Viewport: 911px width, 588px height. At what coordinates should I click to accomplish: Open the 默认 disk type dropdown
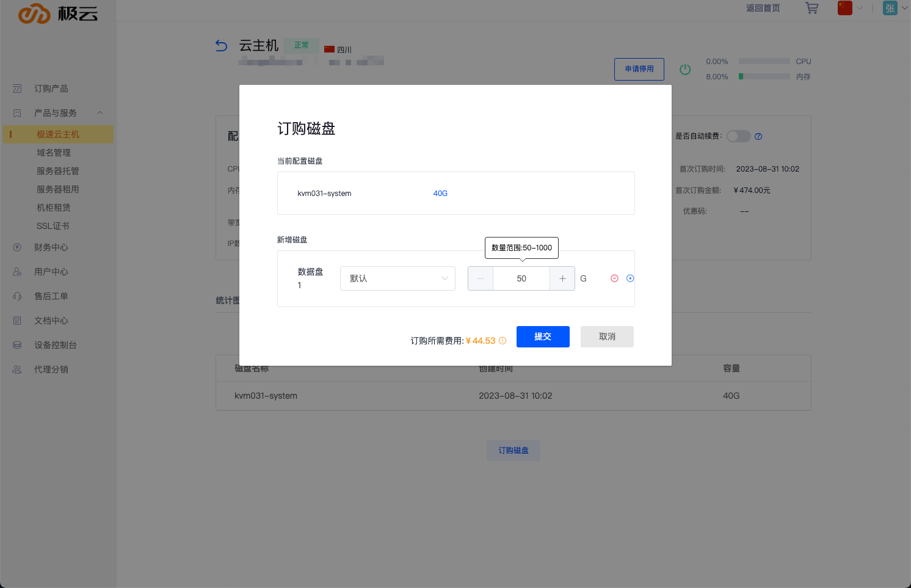pos(397,278)
